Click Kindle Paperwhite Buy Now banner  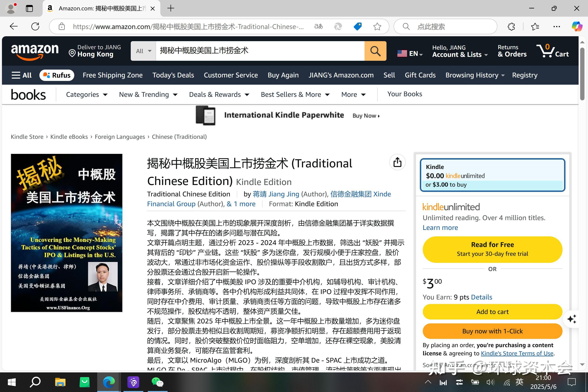point(288,115)
